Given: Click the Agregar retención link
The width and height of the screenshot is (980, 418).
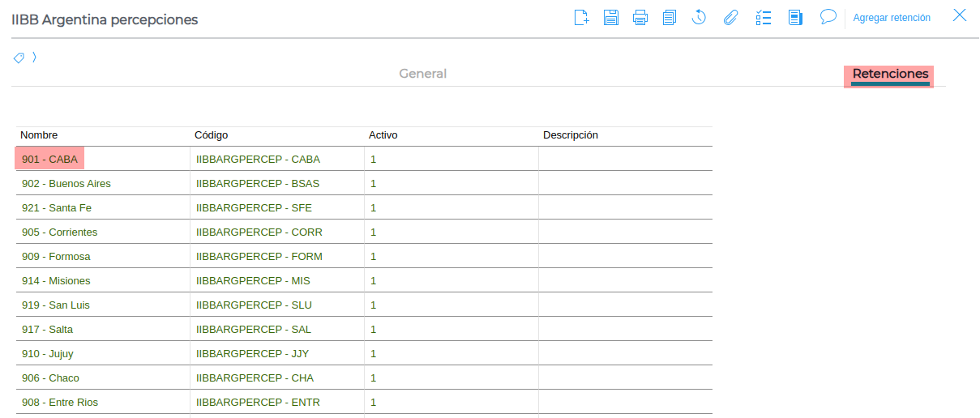Looking at the screenshot, I should (892, 18).
